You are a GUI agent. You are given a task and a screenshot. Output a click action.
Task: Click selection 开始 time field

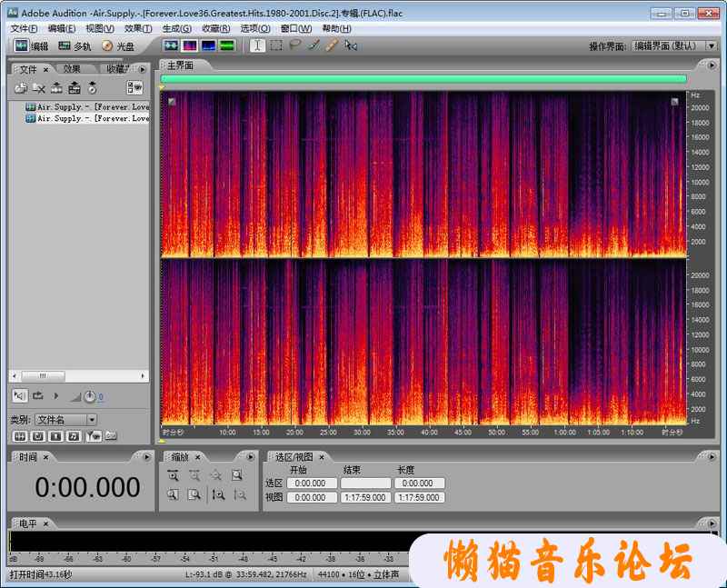point(310,483)
